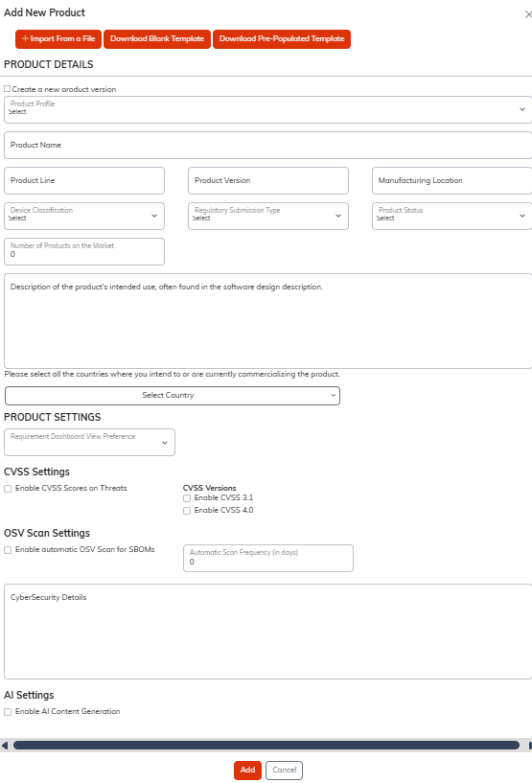Enable CVSS Scores on Threats
Screen dimensions: 532x783
[8, 489]
